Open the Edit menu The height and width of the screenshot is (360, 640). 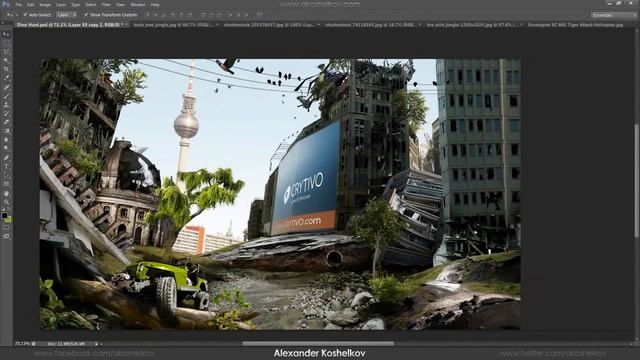tap(31, 4)
